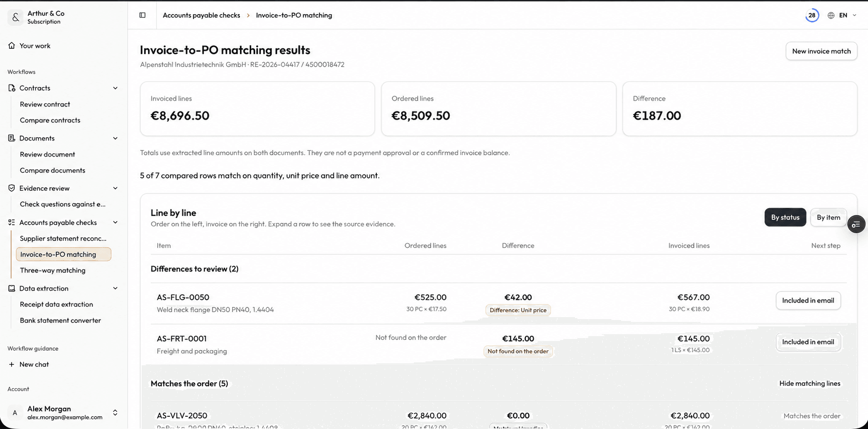
Task: Open the Your work home icon
Action: [12, 46]
